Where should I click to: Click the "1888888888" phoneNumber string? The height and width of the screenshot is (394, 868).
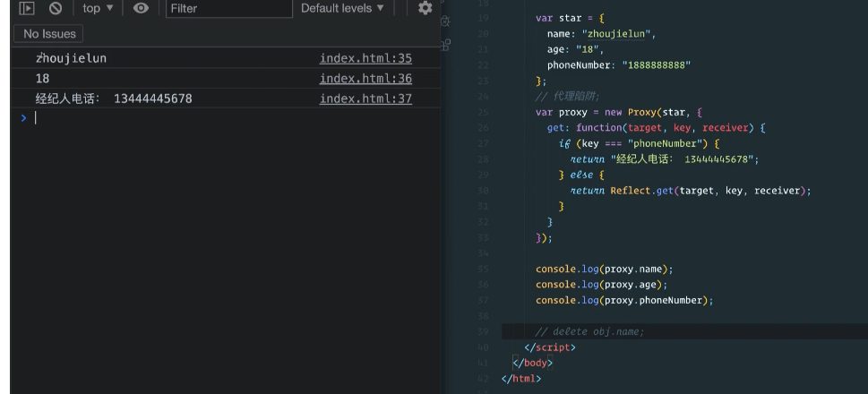click(657, 65)
